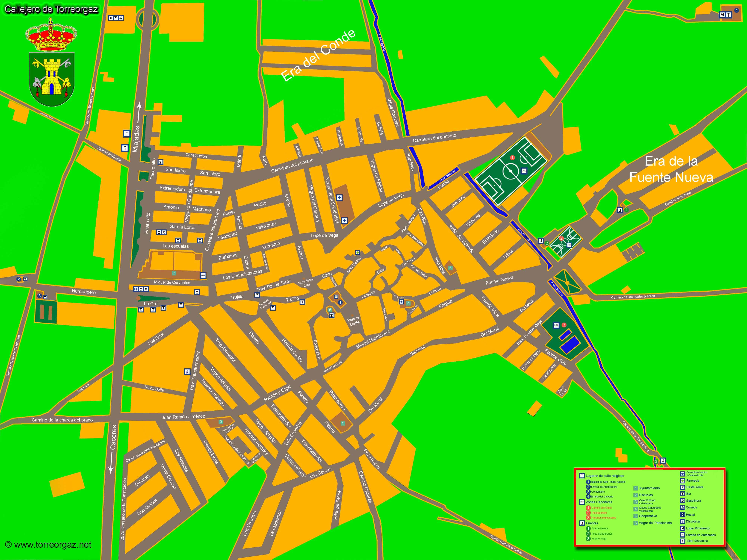The width and height of the screenshot is (747, 560).
Task: Click the Taller Mecánico legend icon
Action: click(x=683, y=541)
